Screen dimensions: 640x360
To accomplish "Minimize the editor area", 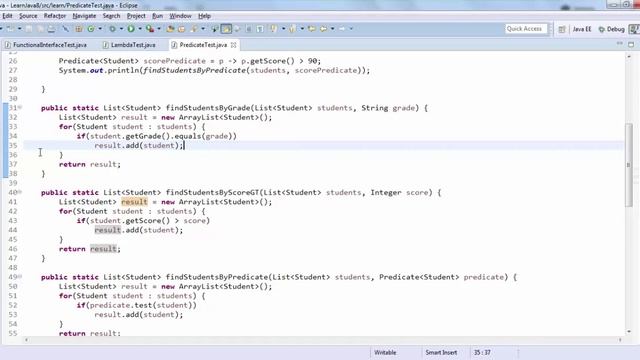I will [620, 43].
